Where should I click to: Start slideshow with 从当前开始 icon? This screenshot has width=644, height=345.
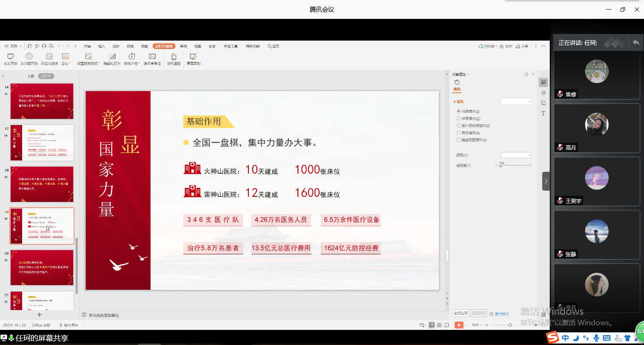pyautogui.click(x=29, y=57)
